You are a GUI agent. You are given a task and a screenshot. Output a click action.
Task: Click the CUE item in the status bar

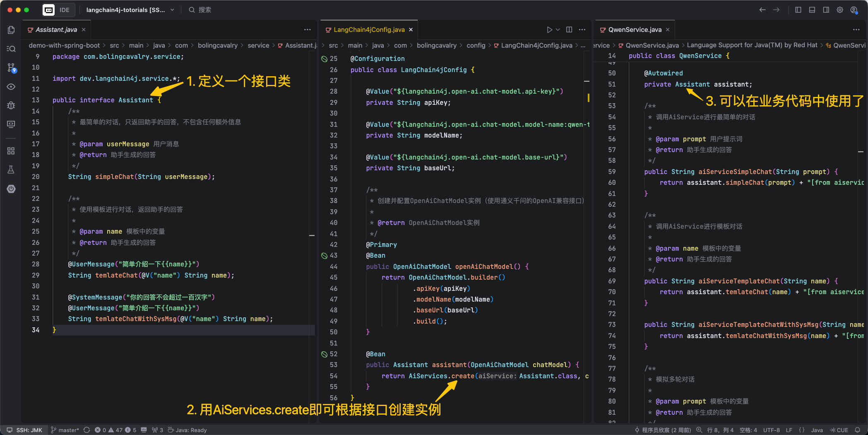(x=839, y=430)
